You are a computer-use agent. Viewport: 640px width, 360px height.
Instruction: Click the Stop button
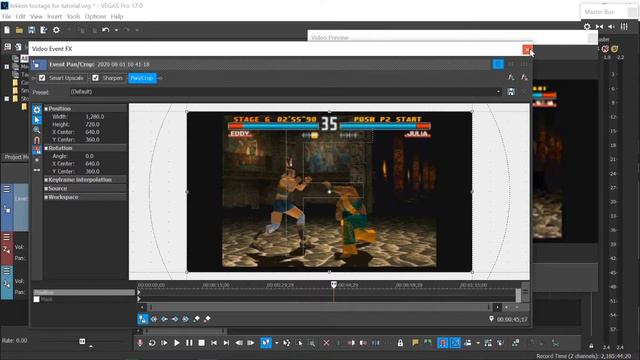202,343
